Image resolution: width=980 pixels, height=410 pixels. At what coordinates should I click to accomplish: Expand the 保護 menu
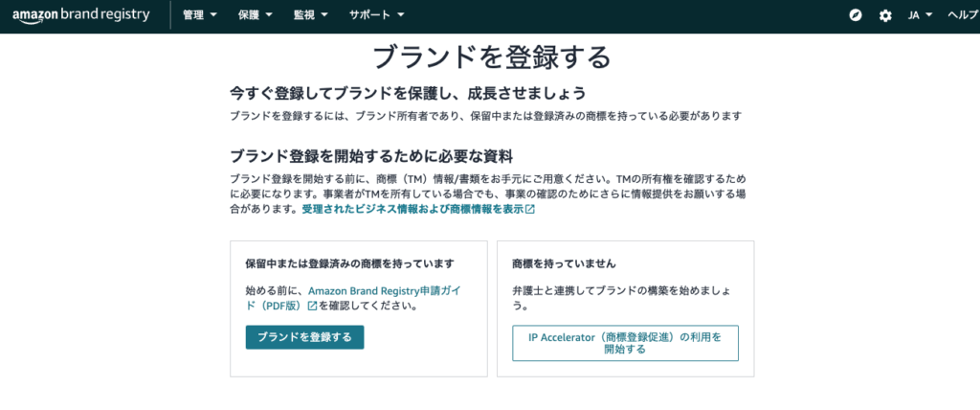pyautogui.click(x=256, y=15)
